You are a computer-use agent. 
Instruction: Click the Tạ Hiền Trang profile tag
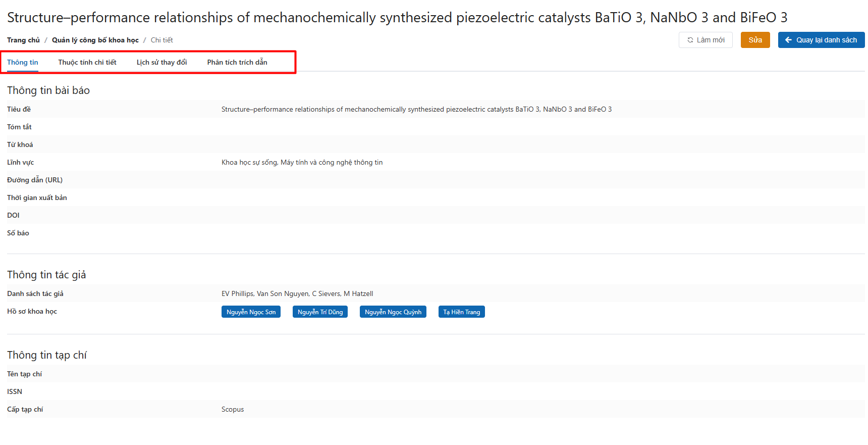(x=461, y=312)
